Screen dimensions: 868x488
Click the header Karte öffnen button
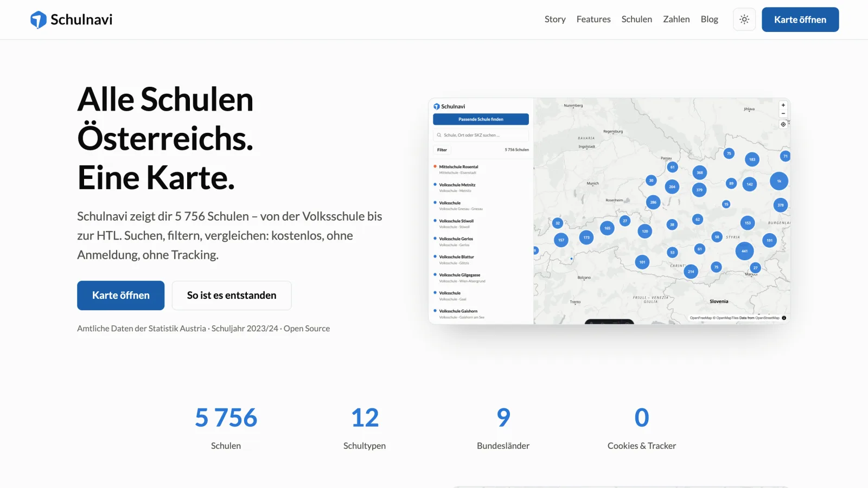[x=800, y=20]
